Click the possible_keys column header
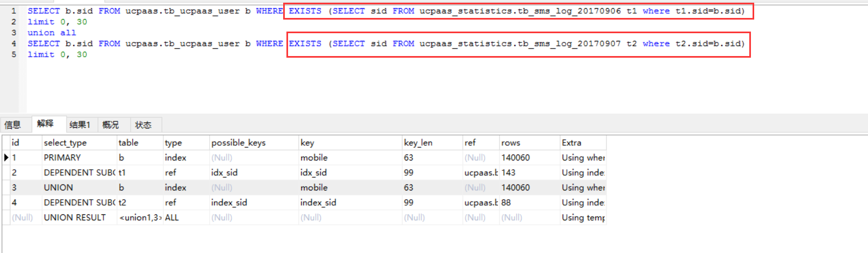 (254, 143)
